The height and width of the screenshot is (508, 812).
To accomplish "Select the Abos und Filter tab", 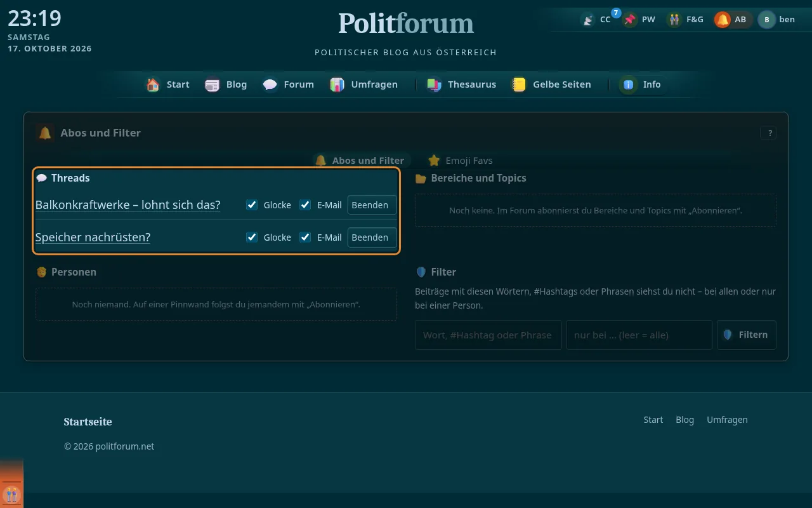I will tap(360, 160).
